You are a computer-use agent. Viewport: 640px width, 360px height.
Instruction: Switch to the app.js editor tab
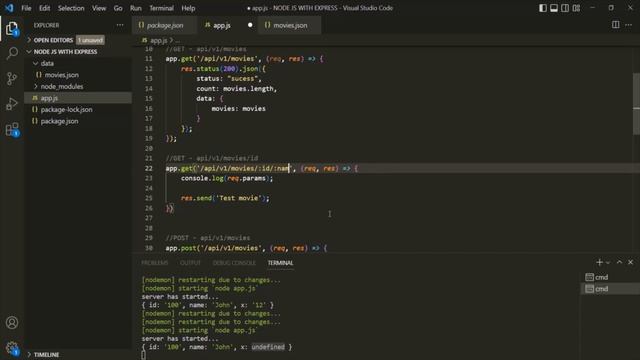pos(222,25)
